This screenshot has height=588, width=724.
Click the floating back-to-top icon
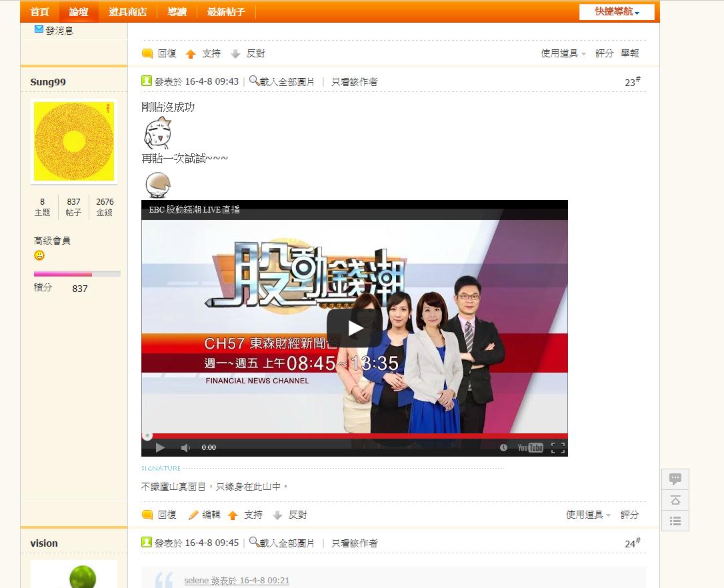675,500
